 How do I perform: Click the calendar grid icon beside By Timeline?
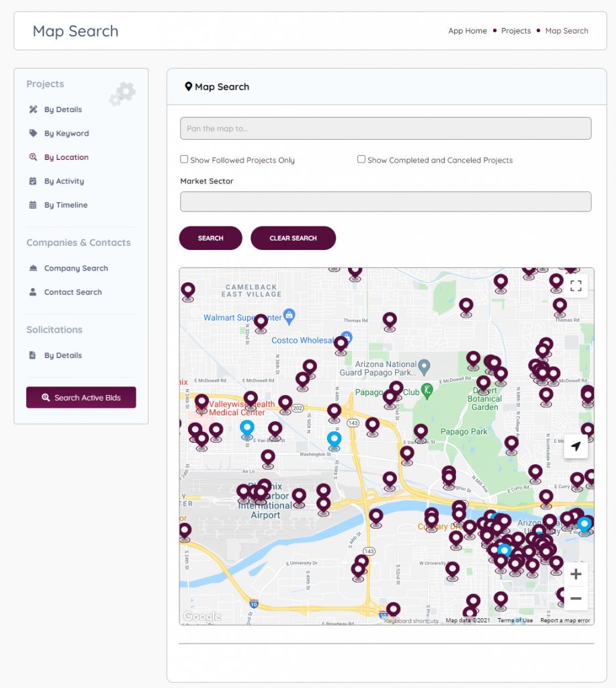point(33,205)
